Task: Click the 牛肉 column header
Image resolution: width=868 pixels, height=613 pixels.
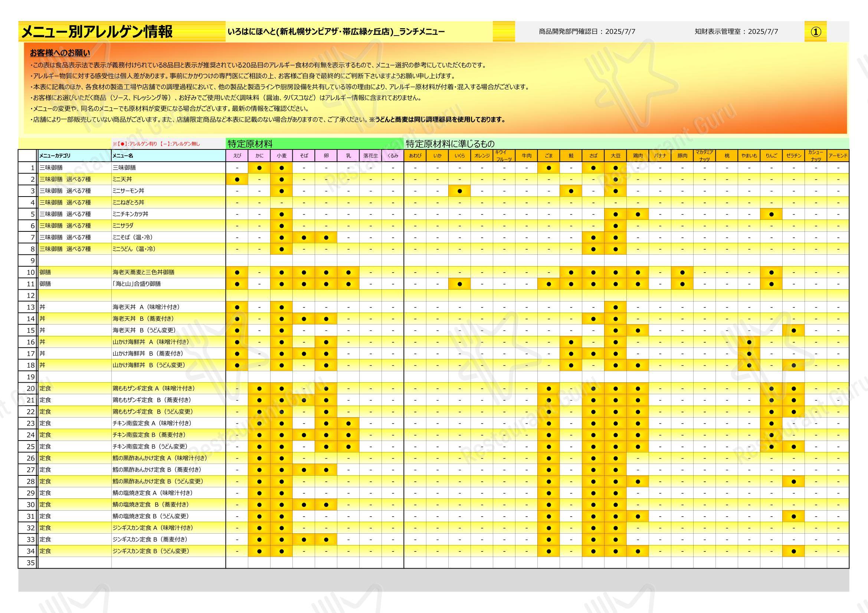Action: click(526, 156)
